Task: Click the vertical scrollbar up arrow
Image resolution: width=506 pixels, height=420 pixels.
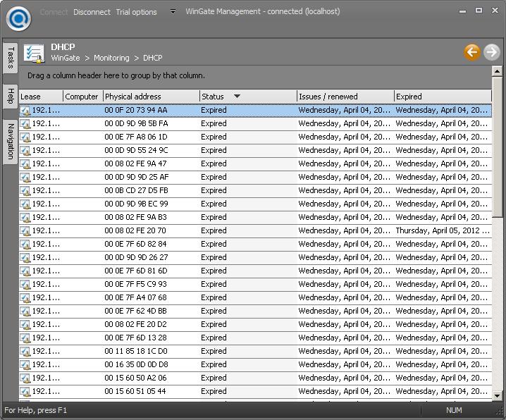Action: (x=497, y=71)
